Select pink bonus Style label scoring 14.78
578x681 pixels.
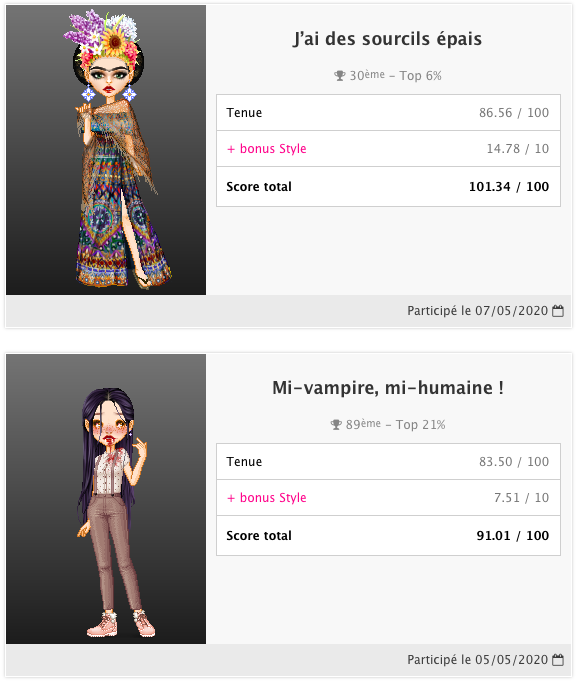(x=267, y=149)
